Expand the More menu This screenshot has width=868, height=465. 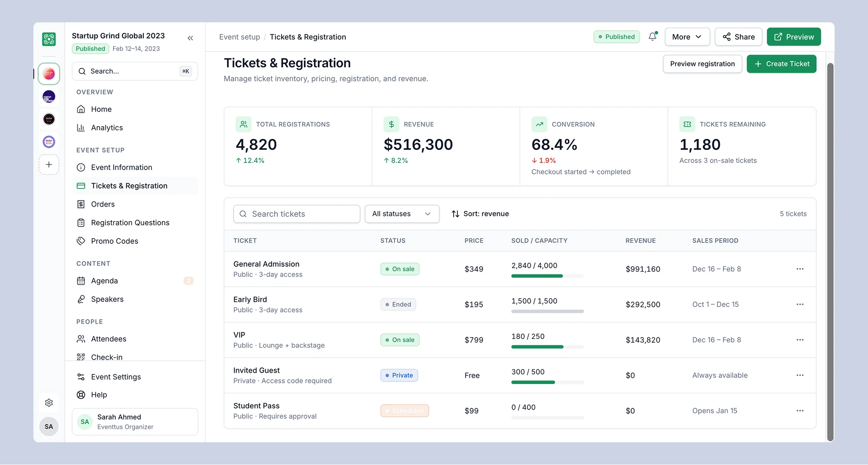[687, 37]
